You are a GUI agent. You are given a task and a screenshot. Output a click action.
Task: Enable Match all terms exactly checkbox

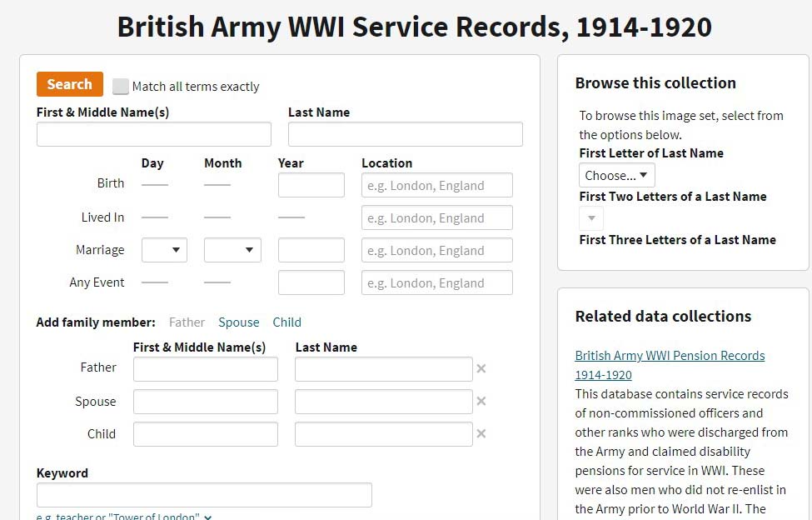click(x=122, y=87)
